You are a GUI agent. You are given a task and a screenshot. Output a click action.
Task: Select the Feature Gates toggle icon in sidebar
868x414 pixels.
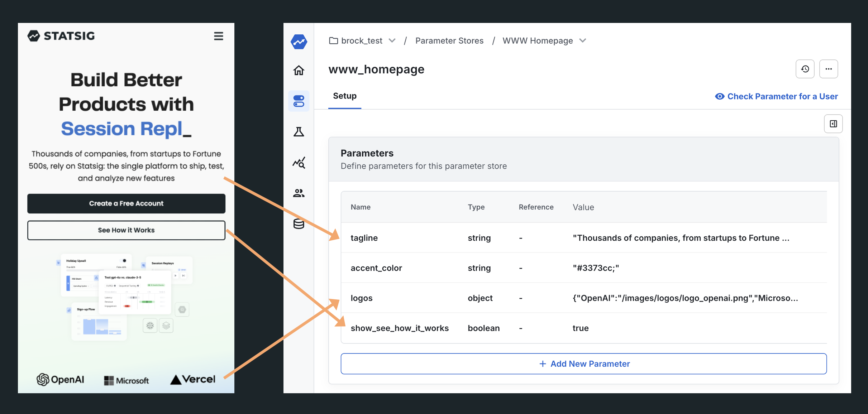tap(299, 101)
